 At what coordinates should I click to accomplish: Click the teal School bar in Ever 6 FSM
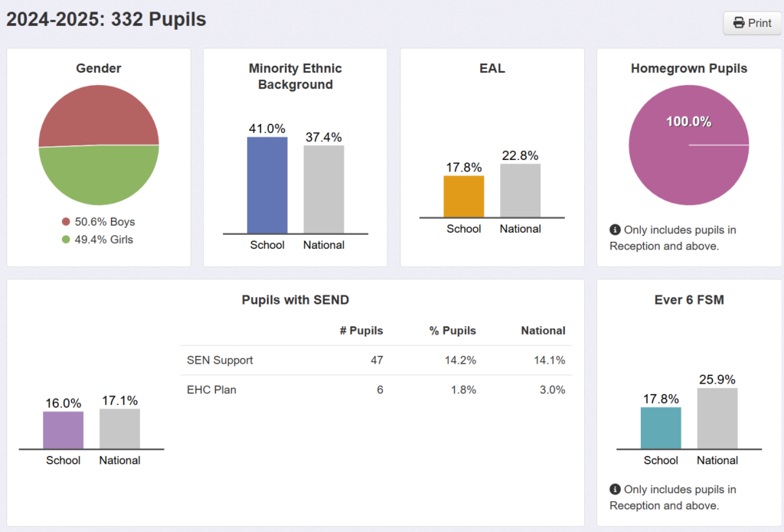661,428
